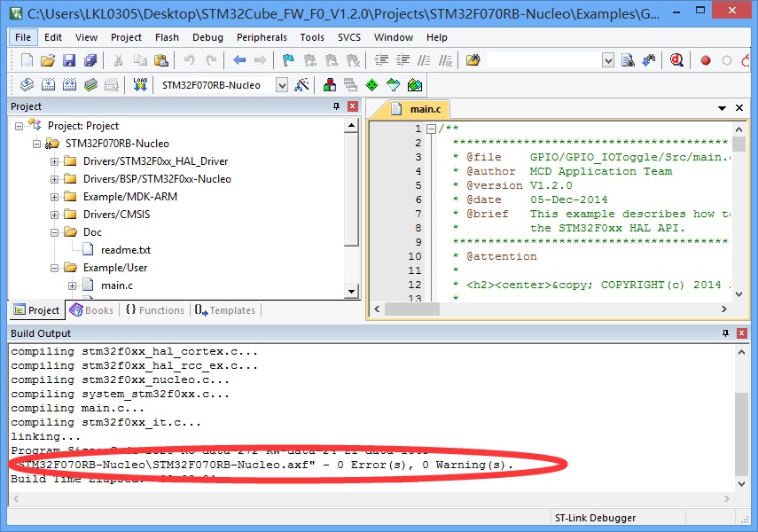
Task: Click the editor horizontal scrollbar thumb
Action: pyautogui.click(x=412, y=309)
